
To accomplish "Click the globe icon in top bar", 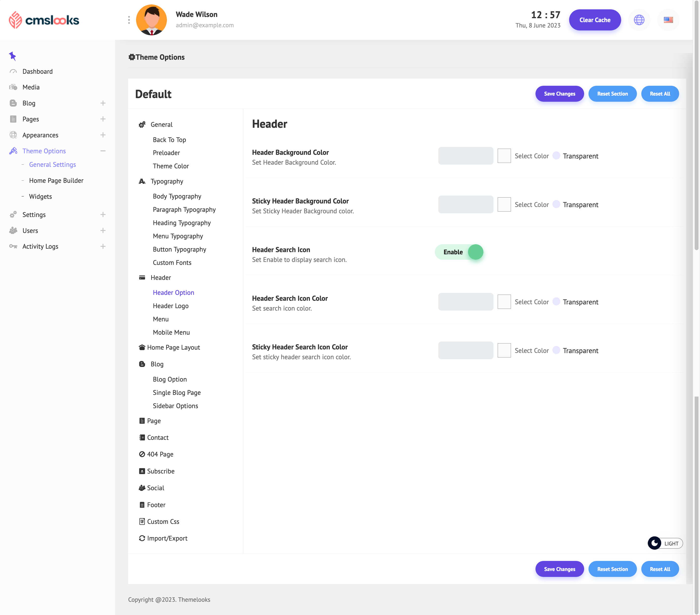I will 639,20.
